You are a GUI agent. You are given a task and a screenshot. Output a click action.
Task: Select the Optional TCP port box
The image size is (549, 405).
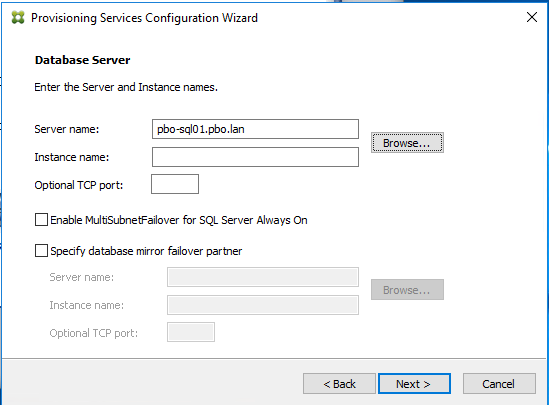175,184
